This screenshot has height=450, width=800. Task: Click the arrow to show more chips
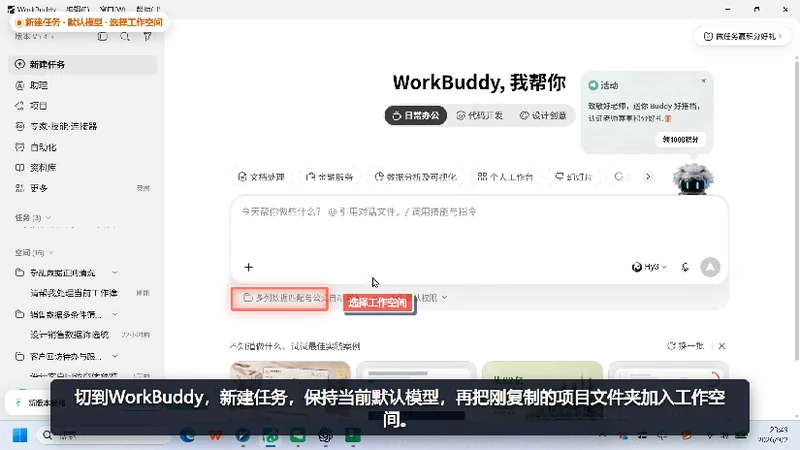pyautogui.click(x=648, y=177)
